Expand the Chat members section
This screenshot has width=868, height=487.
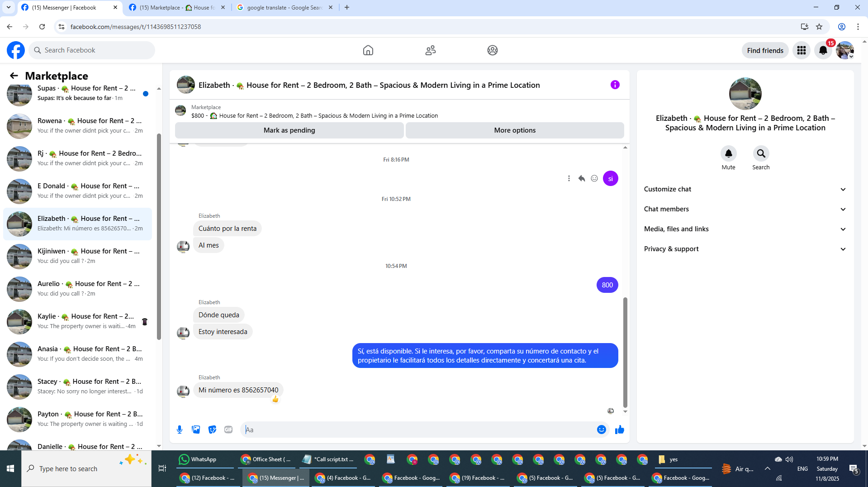point(745,209)
